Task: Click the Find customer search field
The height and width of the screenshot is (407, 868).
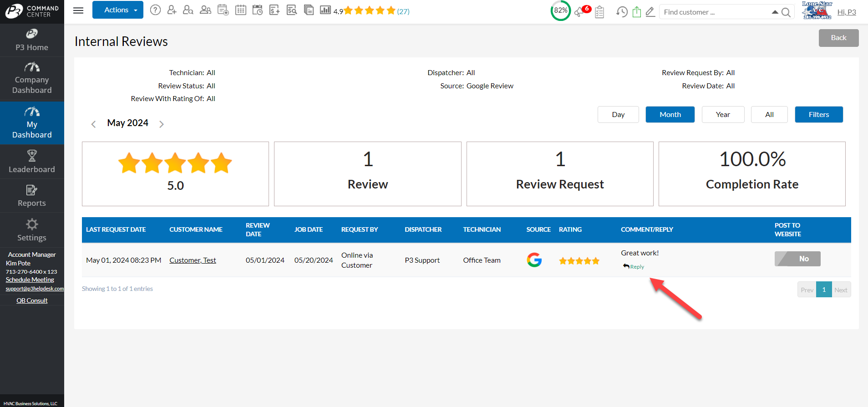Action: [x=715, y=12]
